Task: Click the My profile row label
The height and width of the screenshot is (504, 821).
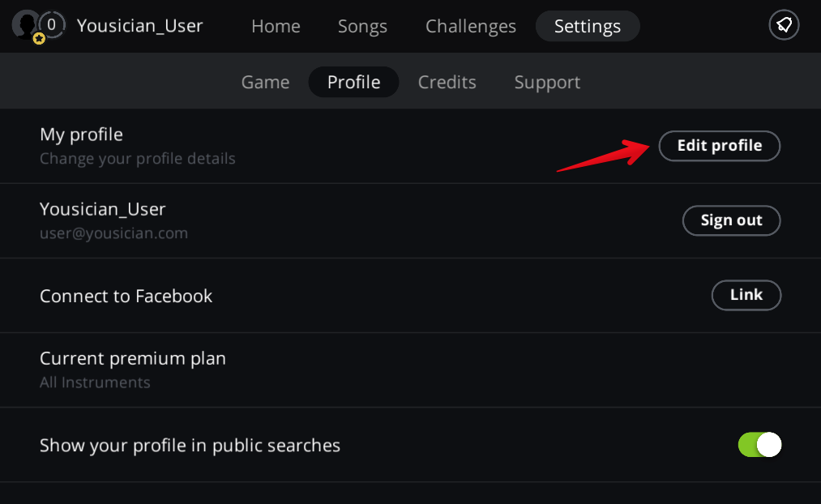Action: (81, 135)
